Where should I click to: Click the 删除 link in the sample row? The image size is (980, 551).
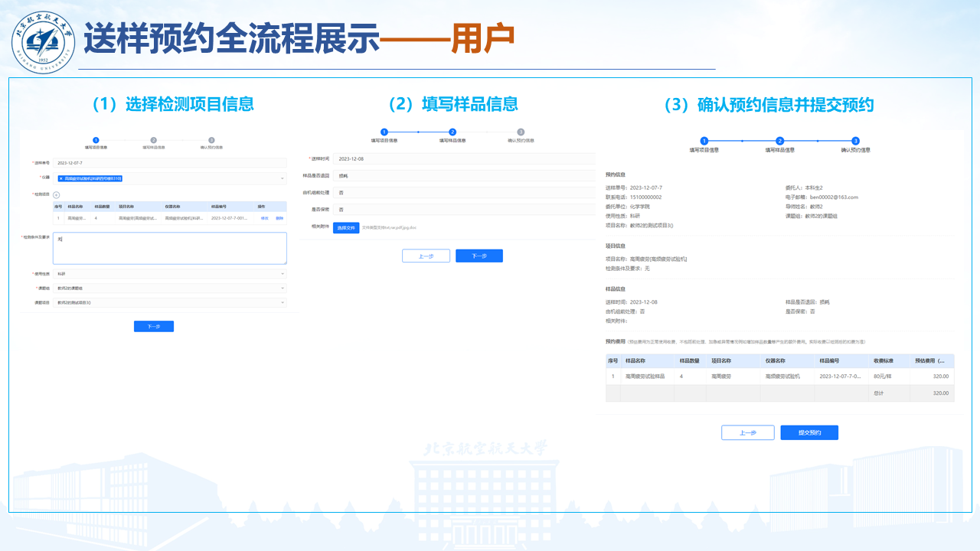coord(279,218)
